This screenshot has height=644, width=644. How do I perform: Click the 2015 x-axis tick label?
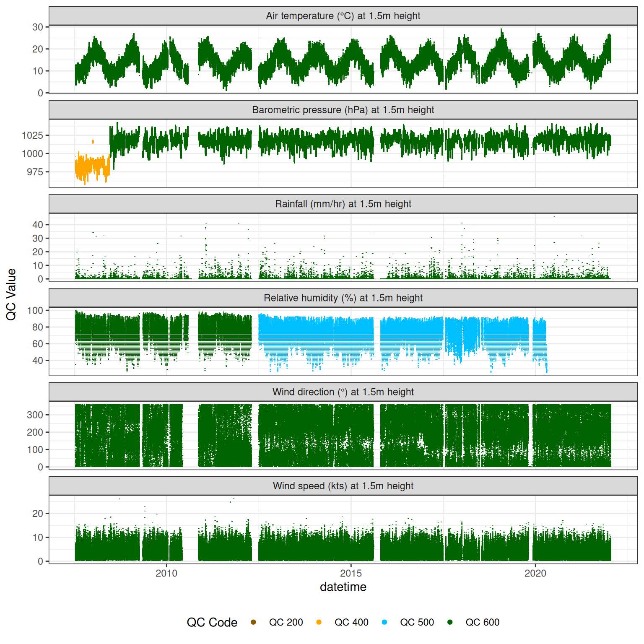click(351, 573)
